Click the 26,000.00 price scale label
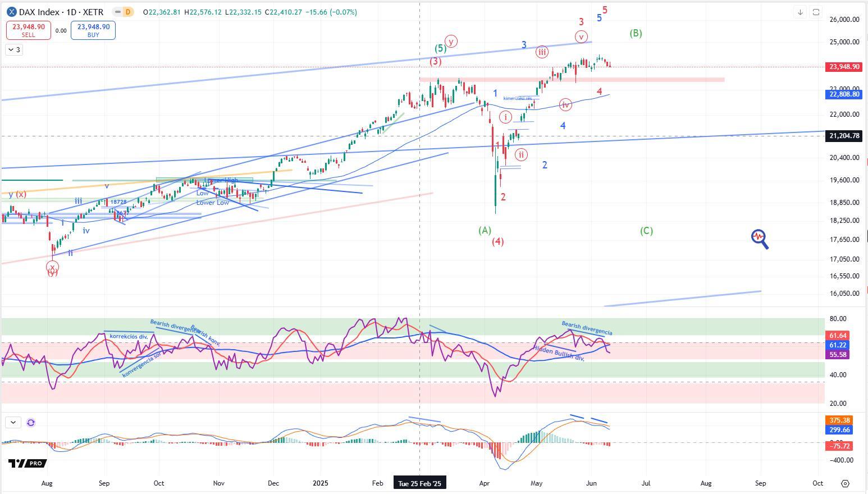Image resolution: width=868 pixels, height=494 pixels. (x=844, y=20)
